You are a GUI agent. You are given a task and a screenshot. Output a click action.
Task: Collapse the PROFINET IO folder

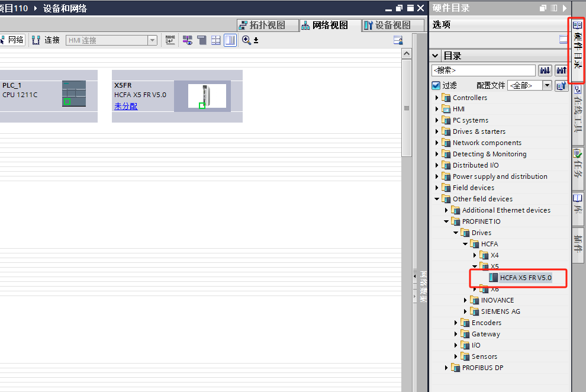pyautogui.click(x=446, y=221)
